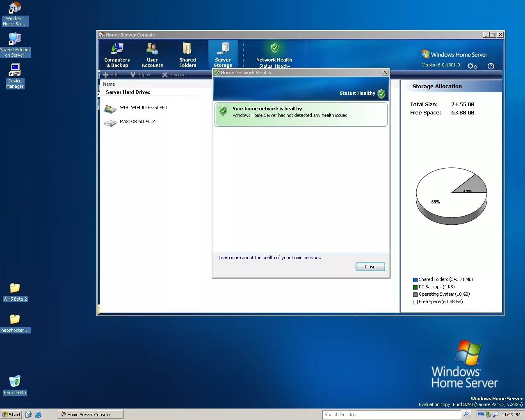
Task: Minimize the Home Server Console window
Action: (x=486, y=35)
